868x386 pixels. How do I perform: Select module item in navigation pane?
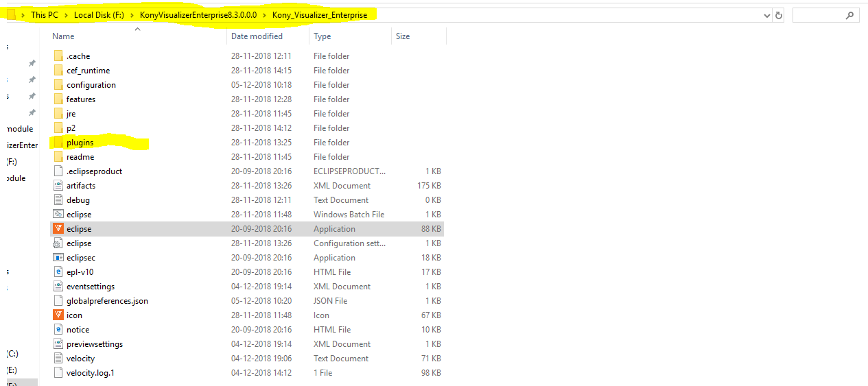click(x=19, y=129)
